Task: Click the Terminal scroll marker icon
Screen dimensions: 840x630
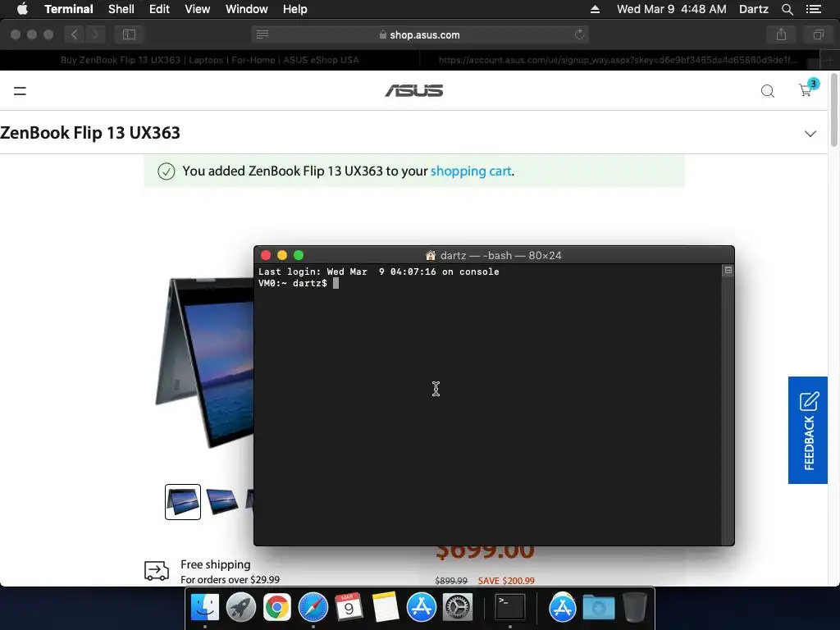Action: coord(728,271)
